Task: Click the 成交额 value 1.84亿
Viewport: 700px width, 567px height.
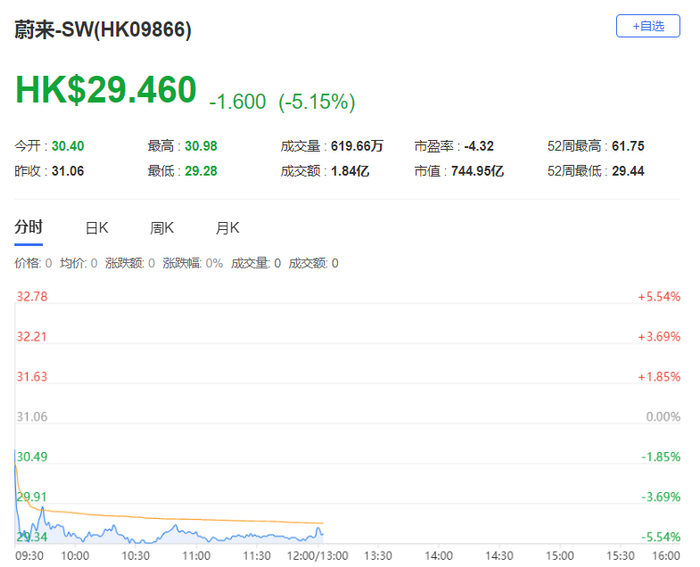Action: click(350, 171)
